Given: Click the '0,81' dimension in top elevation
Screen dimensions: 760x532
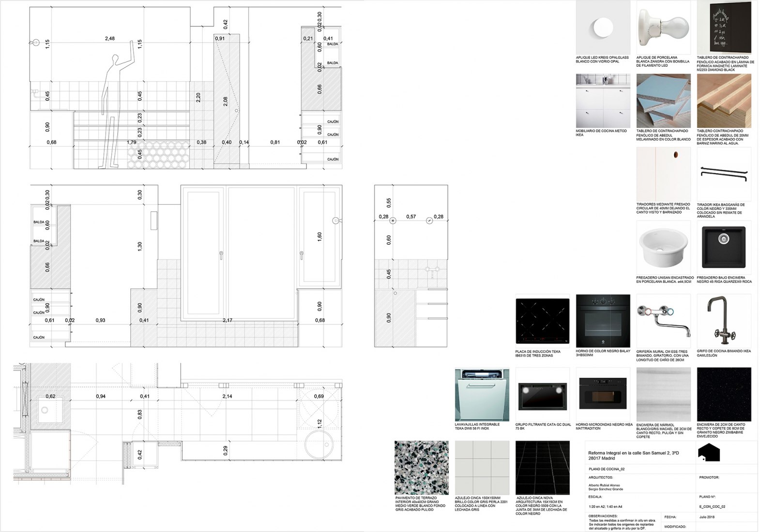Looking at the screenshot, I should (275, 142).
